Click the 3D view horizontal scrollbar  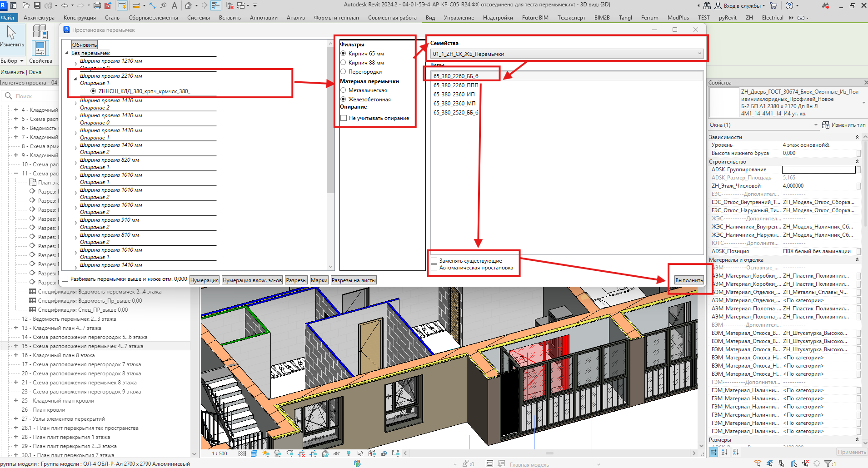(x=549, y=453)
